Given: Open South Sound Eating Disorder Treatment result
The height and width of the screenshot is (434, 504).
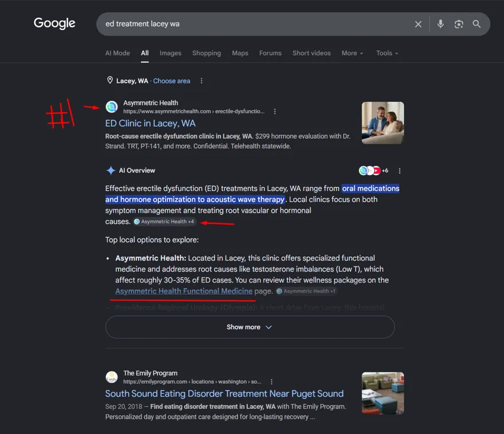Looking at the screenshot, I should click(x=225, y=394).
